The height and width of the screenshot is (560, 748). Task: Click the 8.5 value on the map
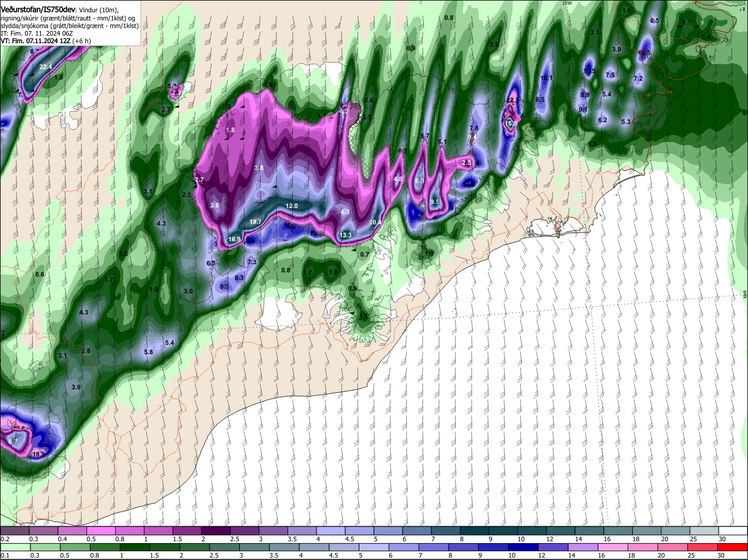coord(540,100)
